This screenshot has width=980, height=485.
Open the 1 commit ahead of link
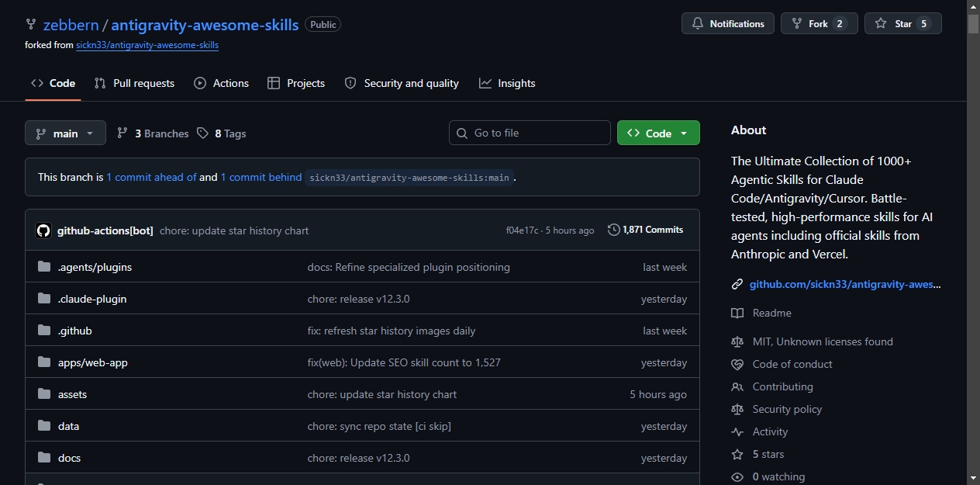point(151,177)
